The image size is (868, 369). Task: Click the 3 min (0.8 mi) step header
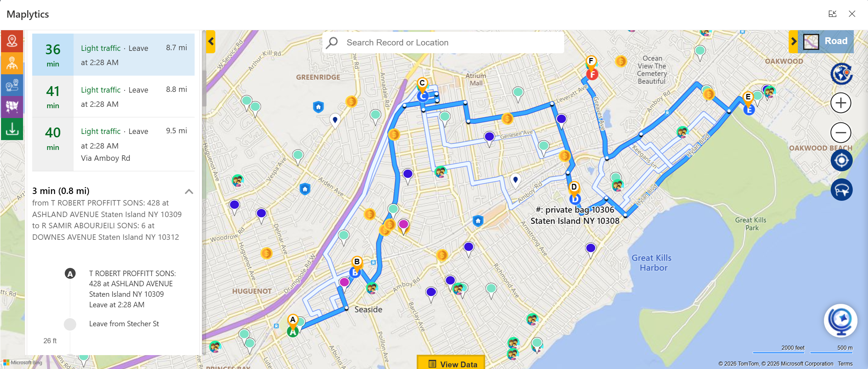[x=61, y=191]
